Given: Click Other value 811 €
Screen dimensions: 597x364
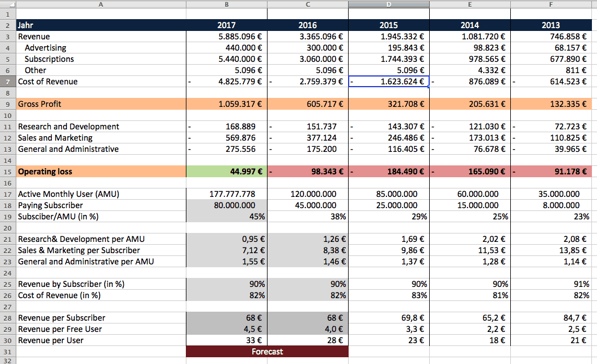Looking at the screenshot, I should point(551,70).
